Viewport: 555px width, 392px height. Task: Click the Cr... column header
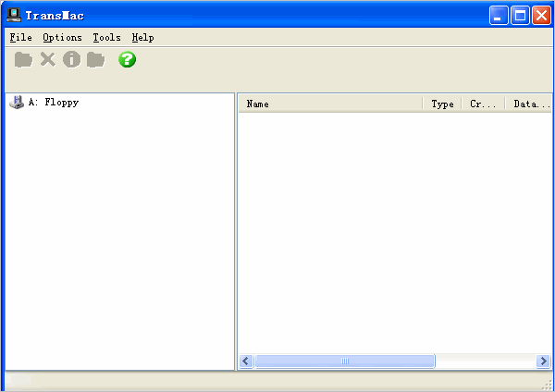point(483,104)
